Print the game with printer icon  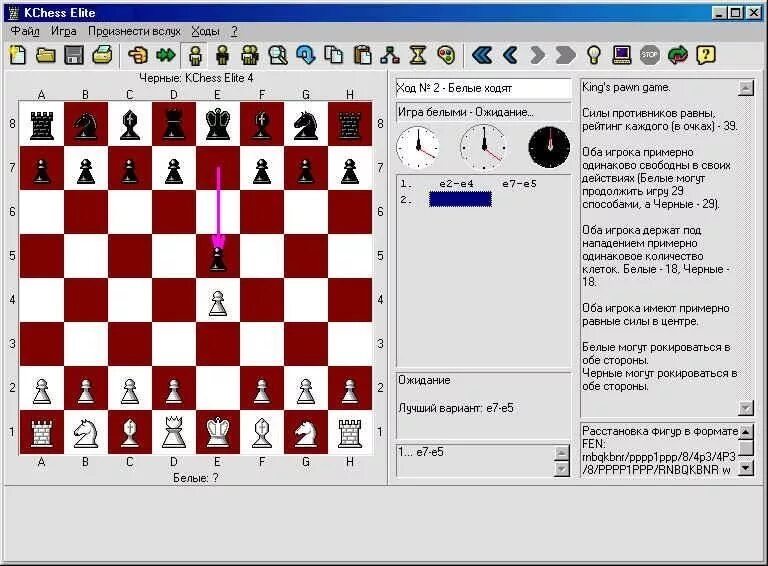point(103,55)
